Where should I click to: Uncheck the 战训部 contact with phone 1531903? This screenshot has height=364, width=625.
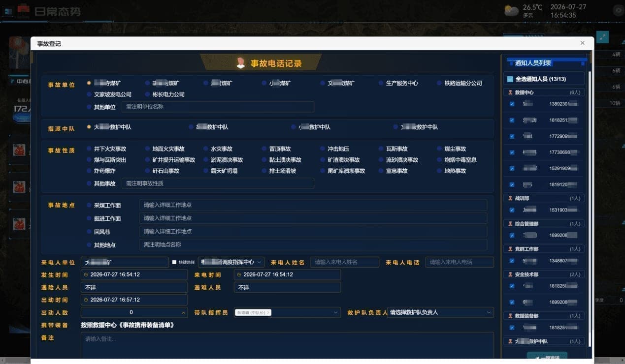(512, 210)
